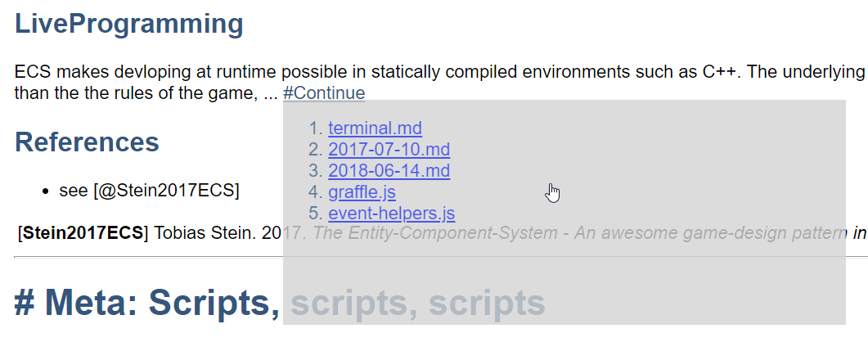The height and width of the screenshot is (342, 868).
Task: Open the 2017-07-10.md file link
Action: click(x=389, y=150)
